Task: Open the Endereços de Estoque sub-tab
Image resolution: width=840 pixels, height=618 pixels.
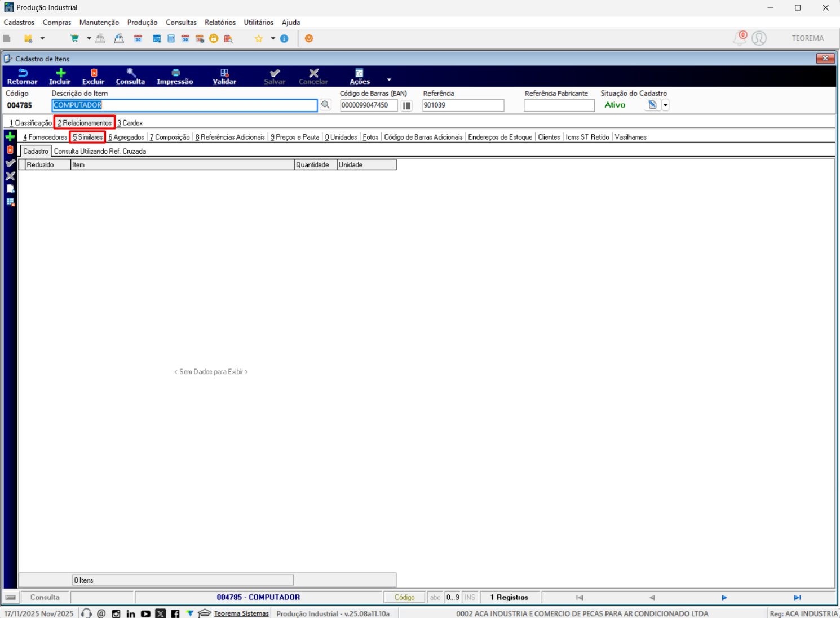Action: click(500, 137)
